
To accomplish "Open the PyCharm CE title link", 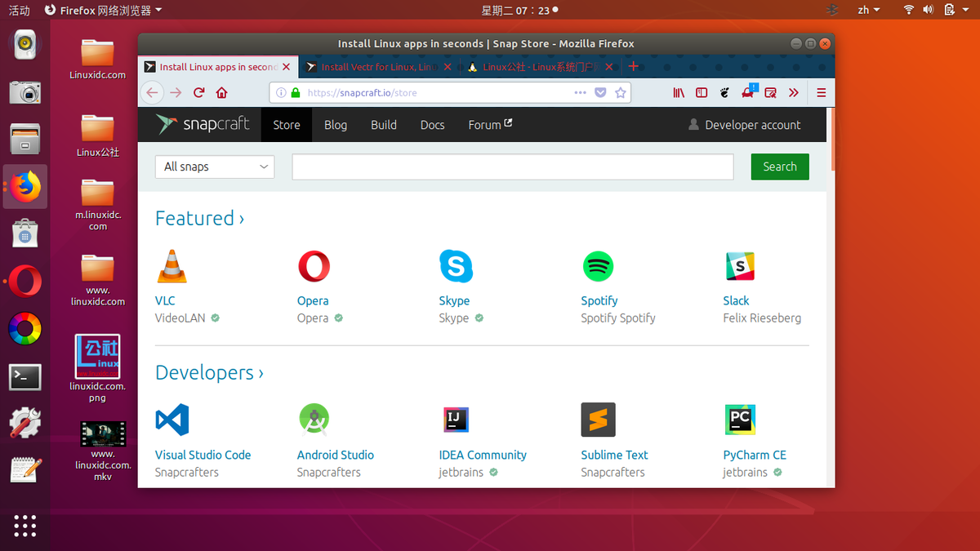I will 755,455.
